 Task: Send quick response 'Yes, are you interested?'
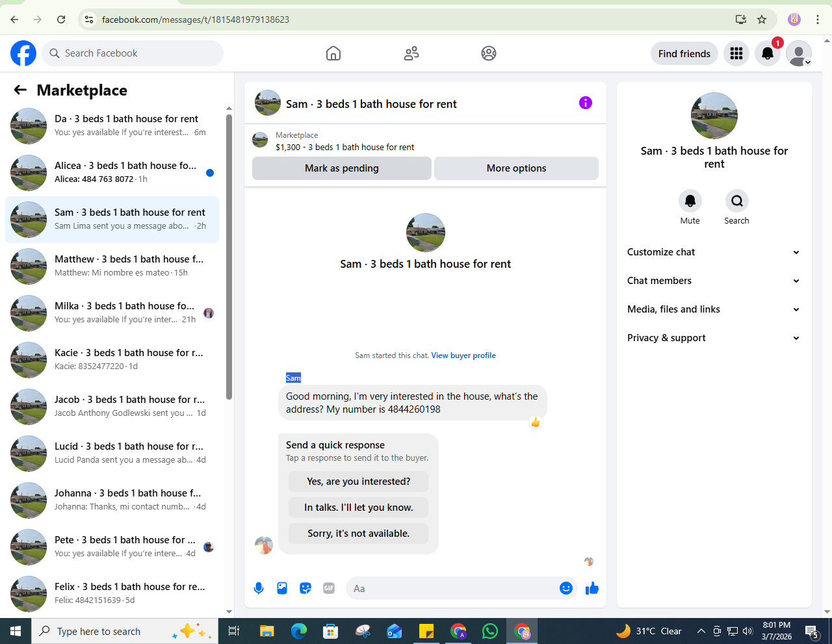pyautogui.click(x=359, y=482)
